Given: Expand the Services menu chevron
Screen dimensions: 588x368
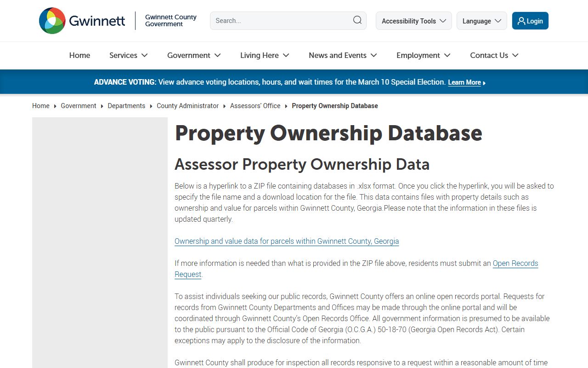Looking at the screenshot, I should tap(144, 55).
